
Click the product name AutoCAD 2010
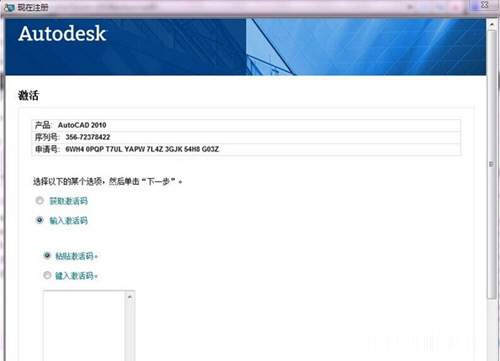tap(82, 125)
